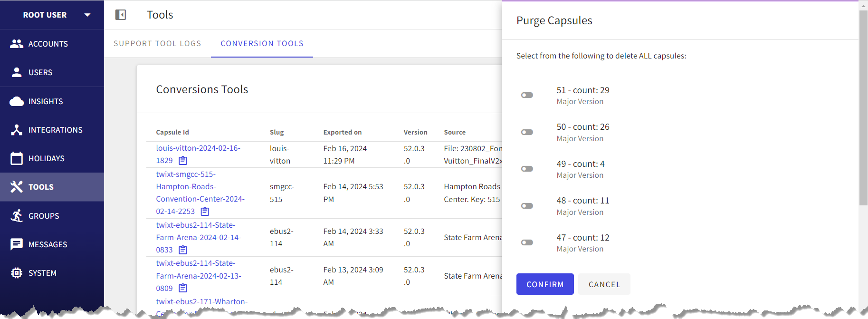868x319 pixels.
Task: Open twixt-smgcc-515 Hampton Roads capsule link
Action: [x=200, y=193]
